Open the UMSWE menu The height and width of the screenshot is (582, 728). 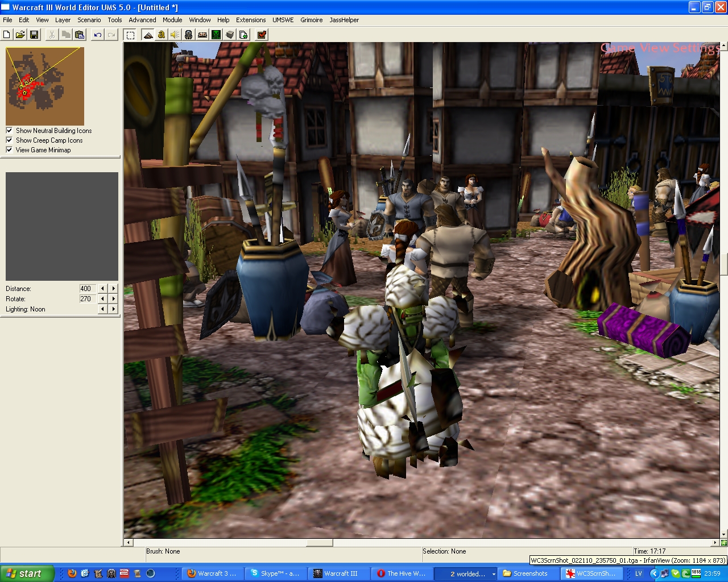[x=283, y=20]
